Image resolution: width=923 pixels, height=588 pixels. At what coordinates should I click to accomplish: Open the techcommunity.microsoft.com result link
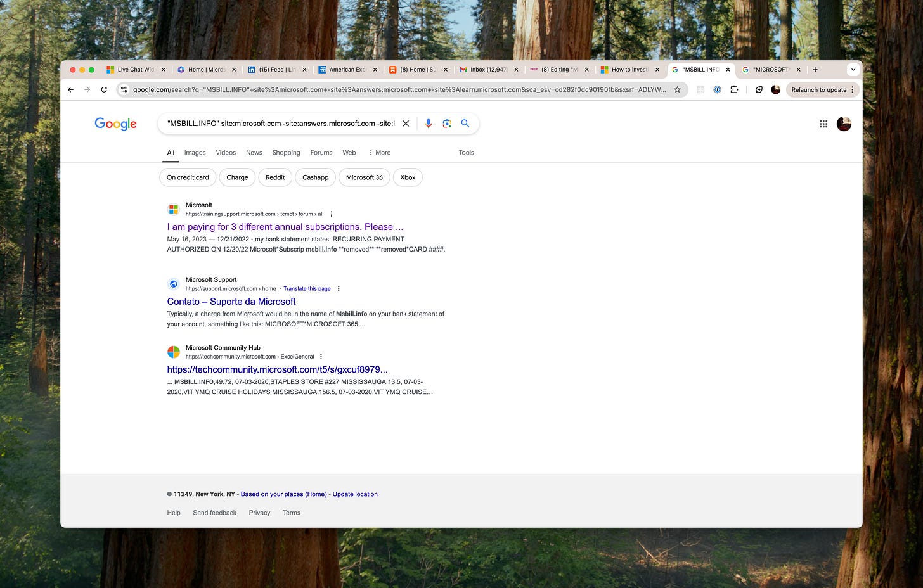(x=277, y=369)
